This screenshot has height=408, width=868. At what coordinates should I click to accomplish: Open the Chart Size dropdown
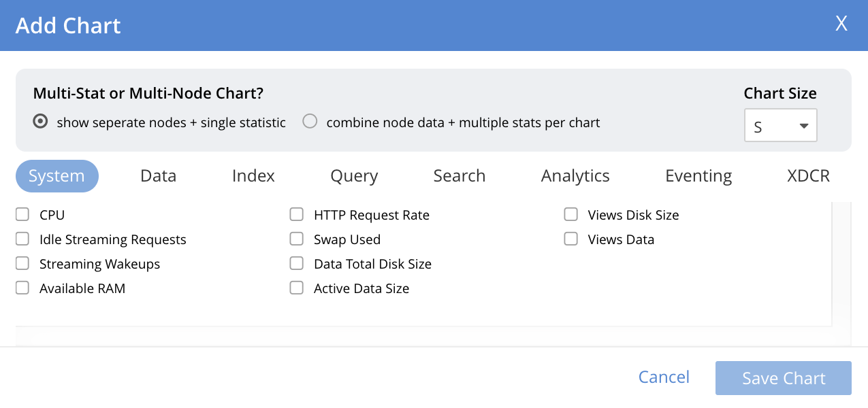pos(780,125)
